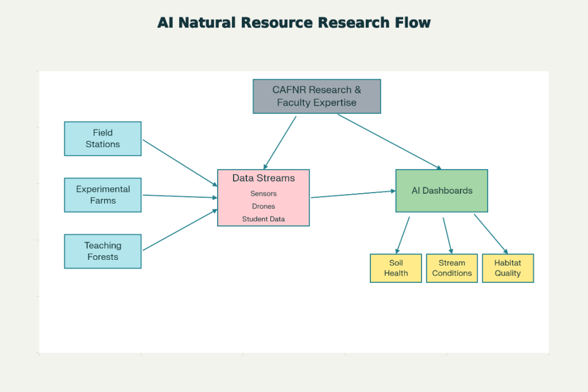Click arrow from Data Streams to AI Dashboards
This screenshot has height=392, width=588.
click(x=353, y=194)
